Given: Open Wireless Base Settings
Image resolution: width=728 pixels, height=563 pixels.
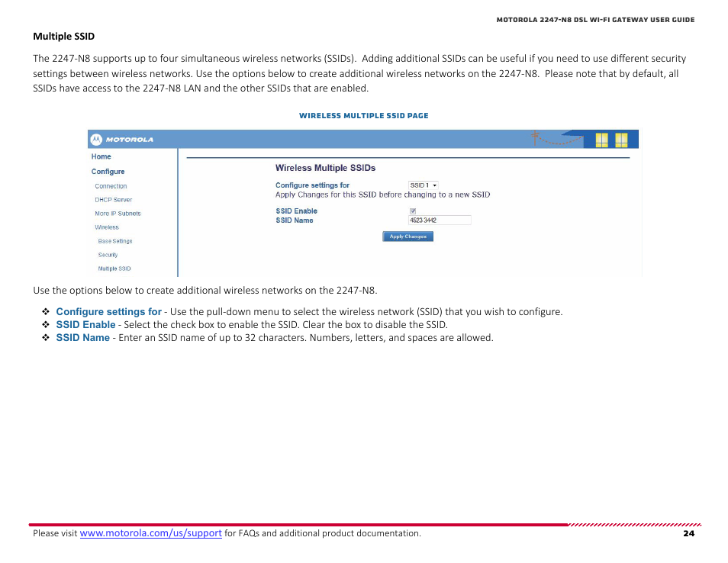Looking at the screenshot, I should [115, 241].
